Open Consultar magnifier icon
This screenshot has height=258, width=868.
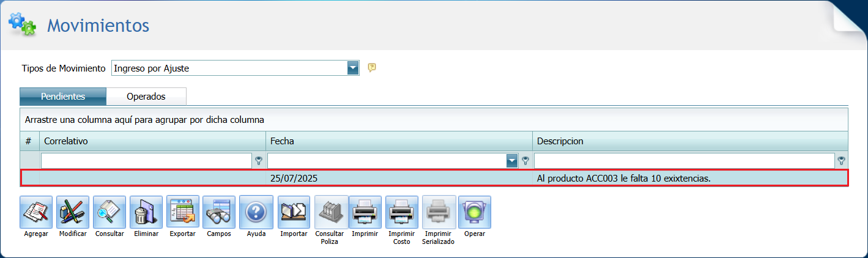109,212
